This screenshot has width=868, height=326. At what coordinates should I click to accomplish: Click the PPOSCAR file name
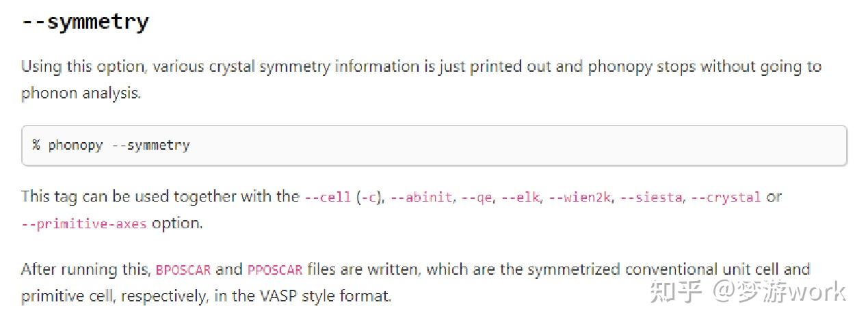tap(274, 270)
